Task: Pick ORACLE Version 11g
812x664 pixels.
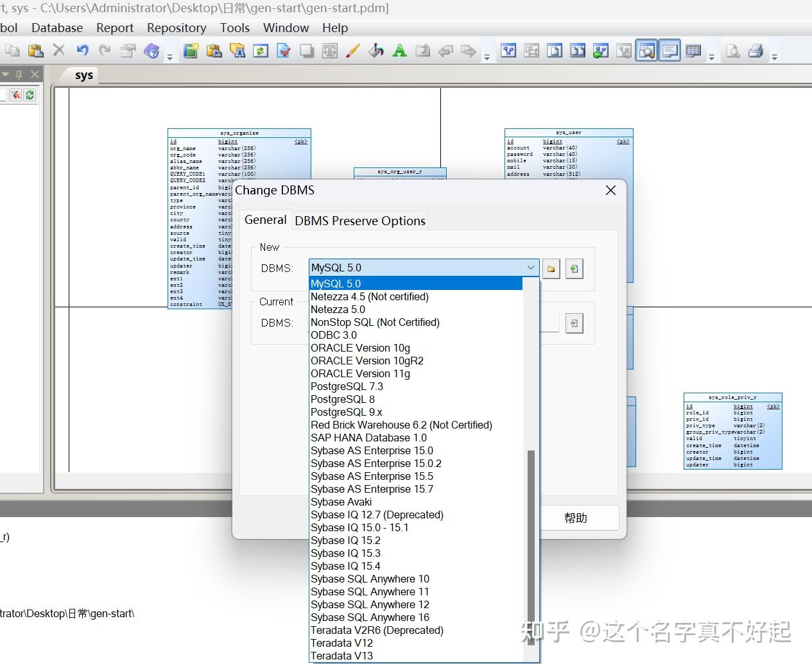Action: click(x=416, y=373)
